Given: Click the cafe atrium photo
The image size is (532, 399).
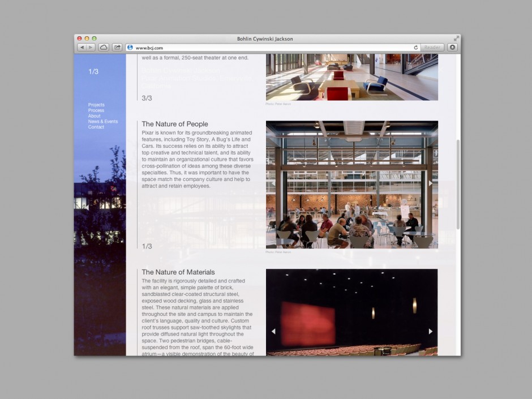Looking at the screenshot, I should tap(352, 185).
